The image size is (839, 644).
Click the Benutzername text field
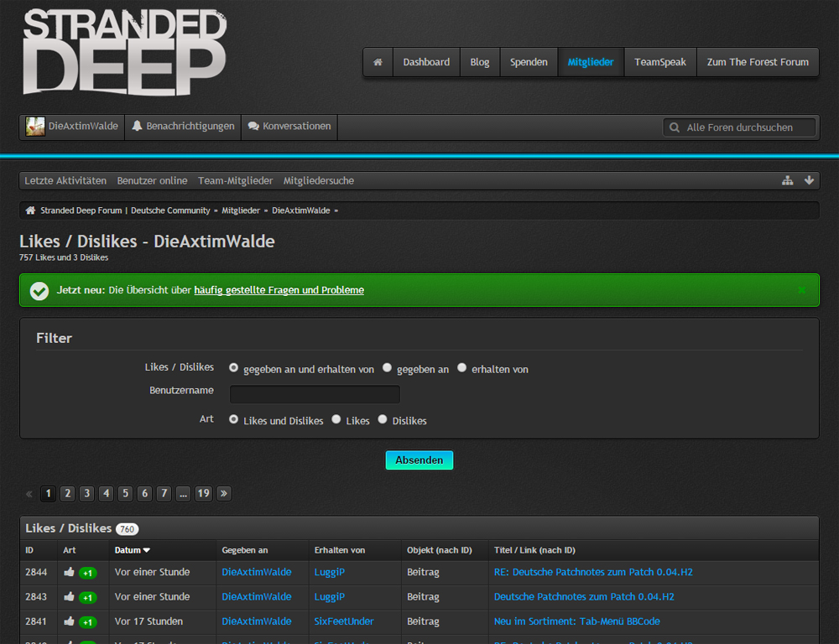point(315,394)
